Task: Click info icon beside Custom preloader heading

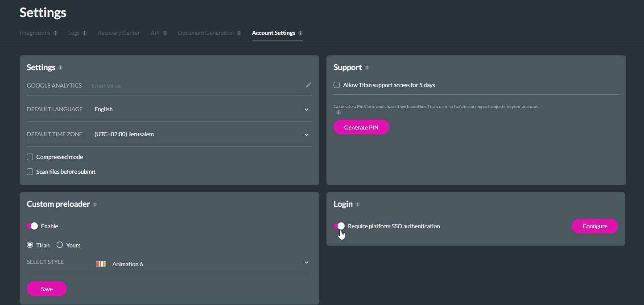Action: pyautogui.click(x=95, y=205)
